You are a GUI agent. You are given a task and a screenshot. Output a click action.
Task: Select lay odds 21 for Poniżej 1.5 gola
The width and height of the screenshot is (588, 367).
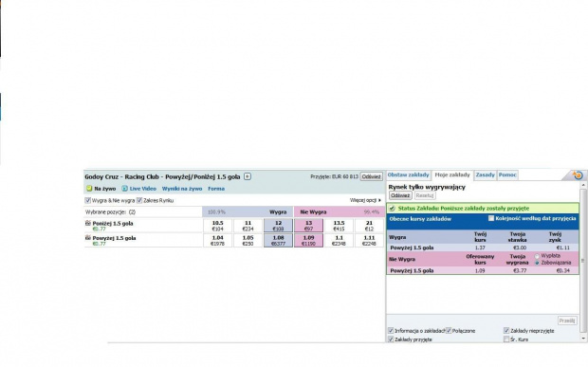369,226
